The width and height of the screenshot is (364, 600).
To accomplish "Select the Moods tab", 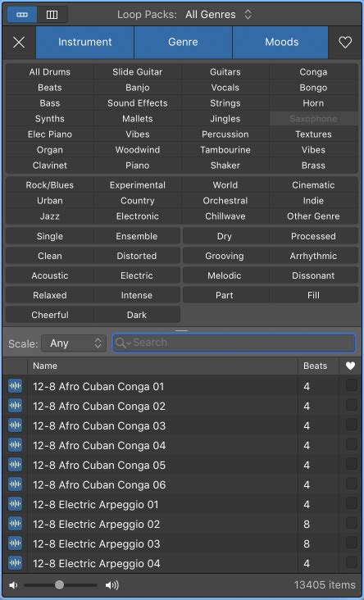I will (x=280, y=42).
